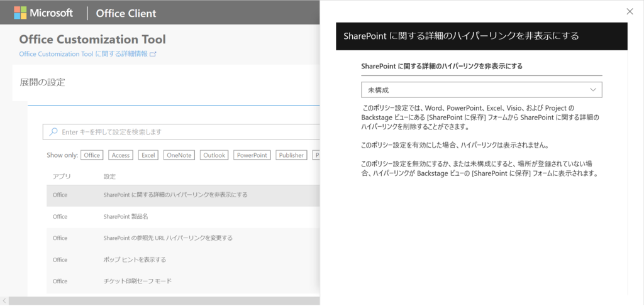644x306 pixels.
Task: Filter settings by Office
Action: 92,155
